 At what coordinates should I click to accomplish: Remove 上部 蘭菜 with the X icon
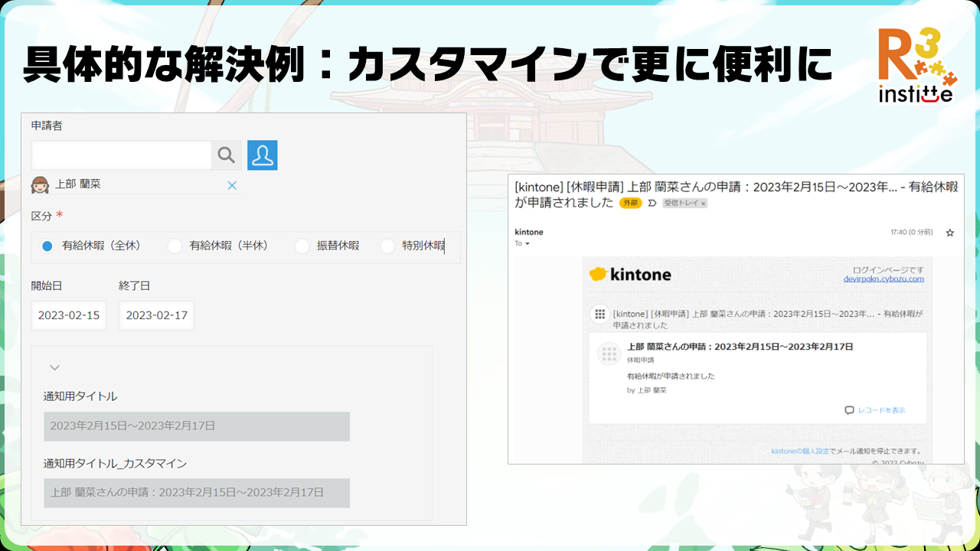click(232, 185)
